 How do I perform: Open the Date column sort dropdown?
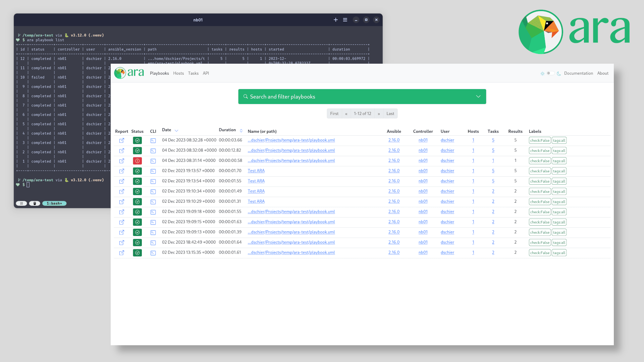(177, 130)
